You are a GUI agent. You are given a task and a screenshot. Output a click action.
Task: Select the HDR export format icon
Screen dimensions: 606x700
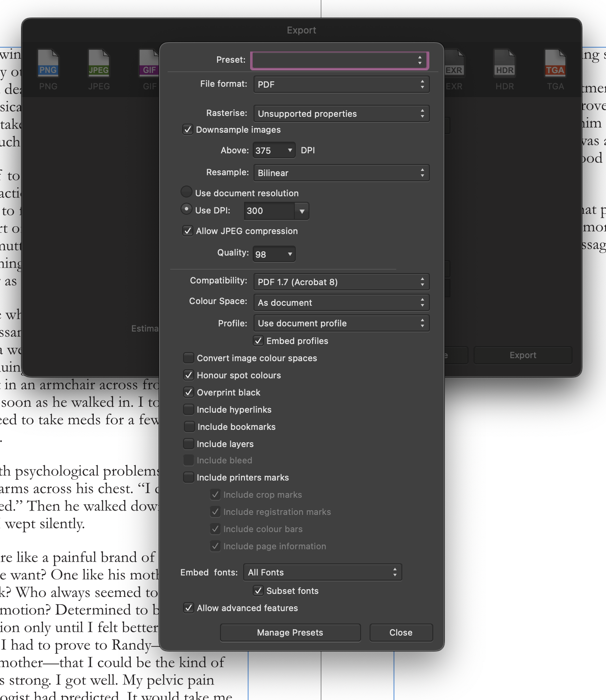point(505,64)
